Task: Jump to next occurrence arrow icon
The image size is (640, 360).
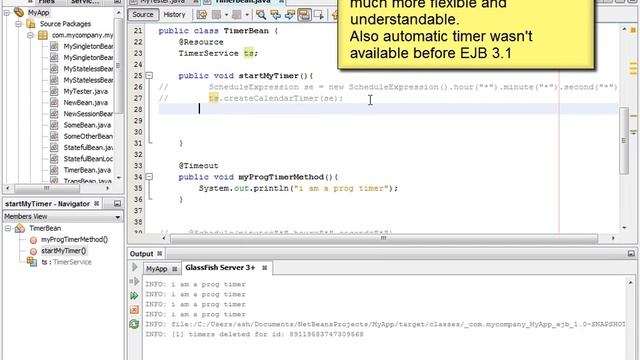Action: point(290,15)
